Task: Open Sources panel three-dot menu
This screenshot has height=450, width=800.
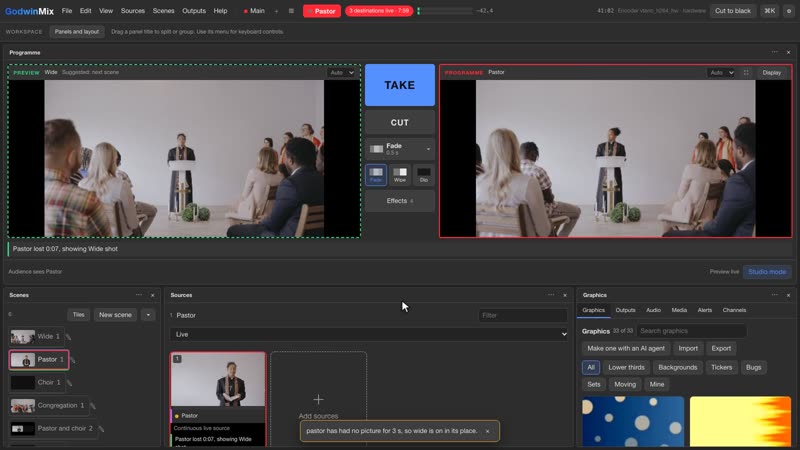Action: pyautogui.click(x=551, y=295)
